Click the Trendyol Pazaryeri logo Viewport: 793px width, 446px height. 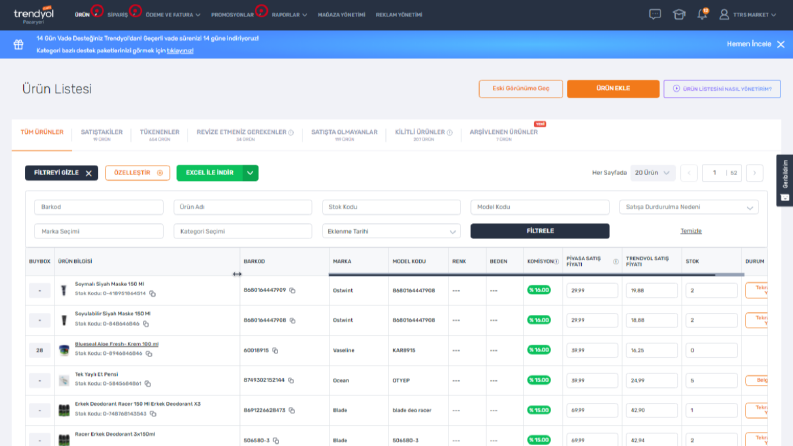(33, 15)
